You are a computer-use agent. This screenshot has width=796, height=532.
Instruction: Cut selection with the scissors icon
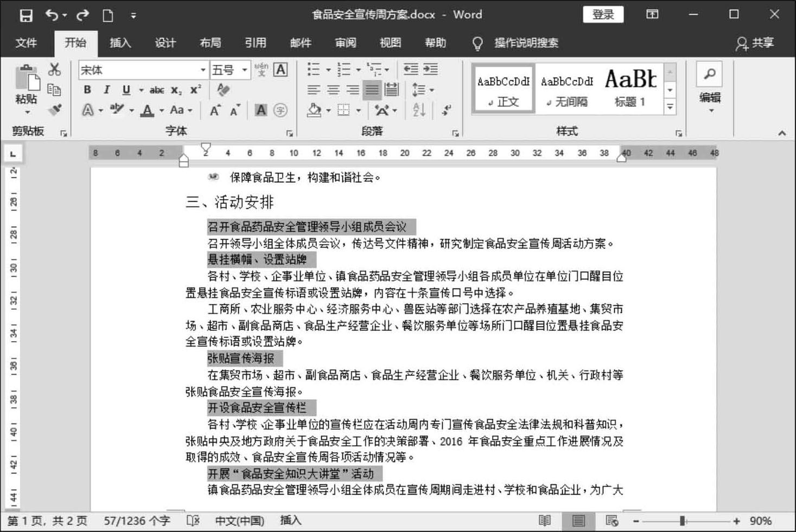[54, 69]
